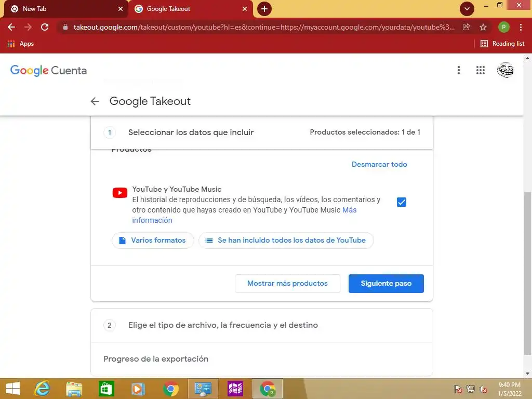The image size is (532, 399).
Task: Open a new tab with plus button
Action: click(264, 9)
